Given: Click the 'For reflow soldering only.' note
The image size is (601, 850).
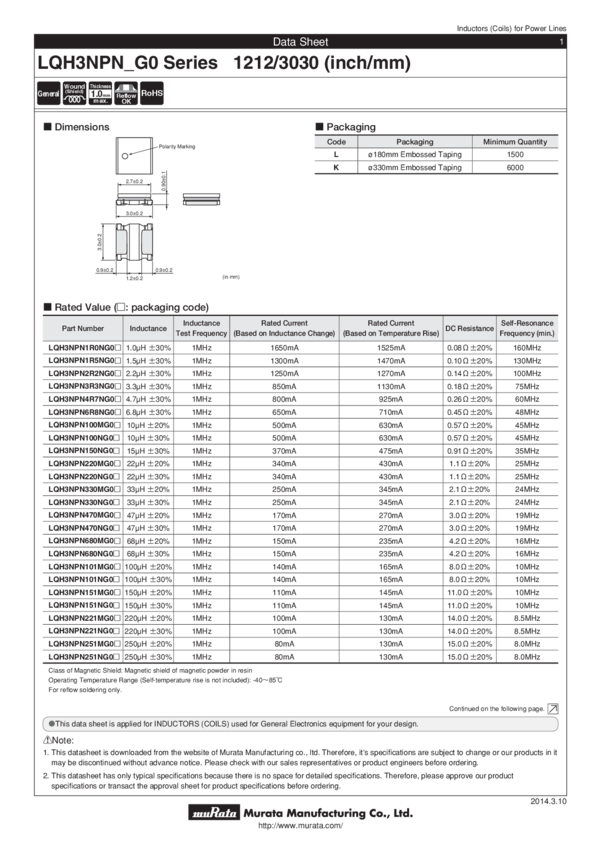Looking at the screenshot, I should tap(85, 690).
